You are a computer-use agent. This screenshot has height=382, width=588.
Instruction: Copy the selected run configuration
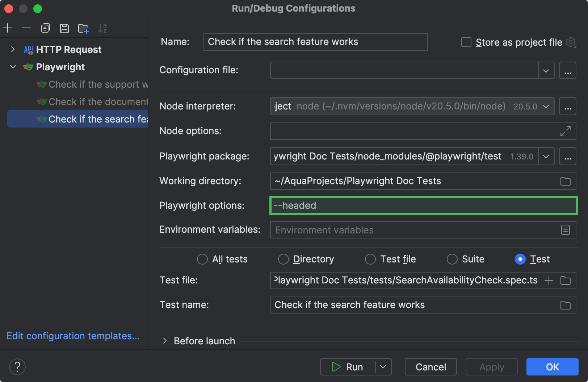click(45, 28)
